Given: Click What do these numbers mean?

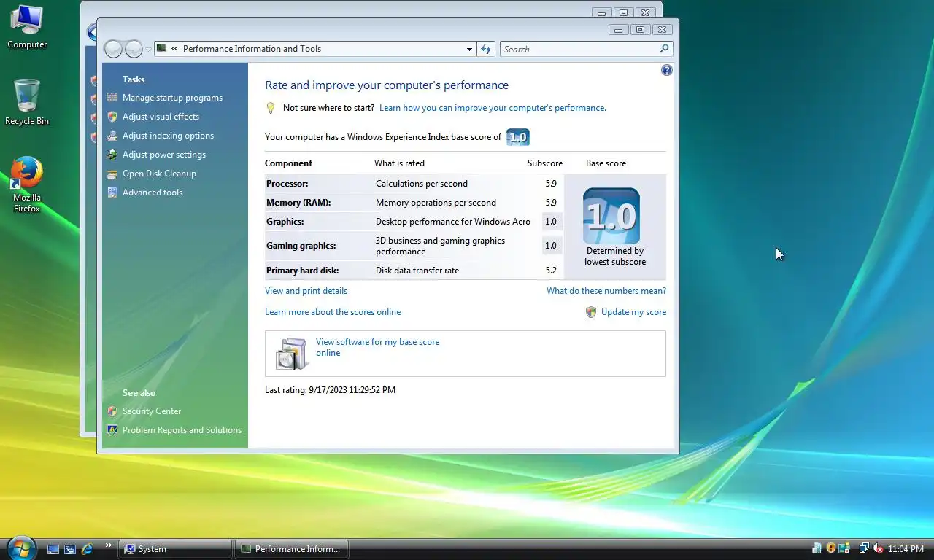Looking at the screenshot, I should [606, 291].
